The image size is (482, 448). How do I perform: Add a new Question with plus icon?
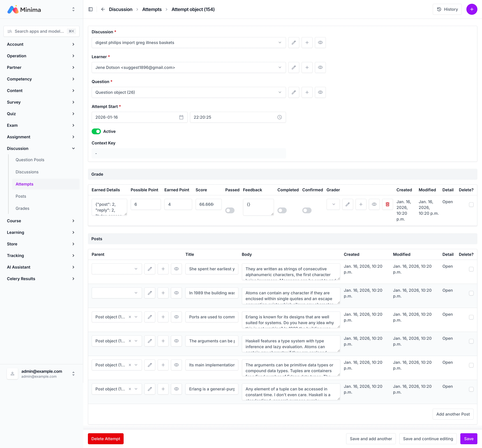[307, 92]
